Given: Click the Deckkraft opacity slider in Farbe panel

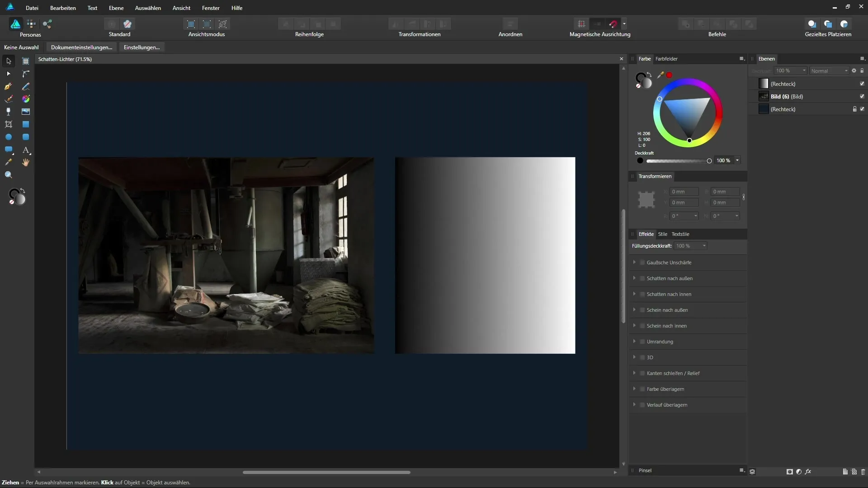Looking at the screenshot, I should tap(679, 161).
